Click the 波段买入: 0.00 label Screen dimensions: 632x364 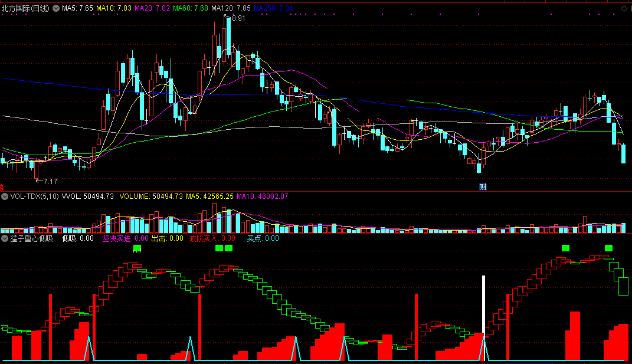click(x=212, y=239)
